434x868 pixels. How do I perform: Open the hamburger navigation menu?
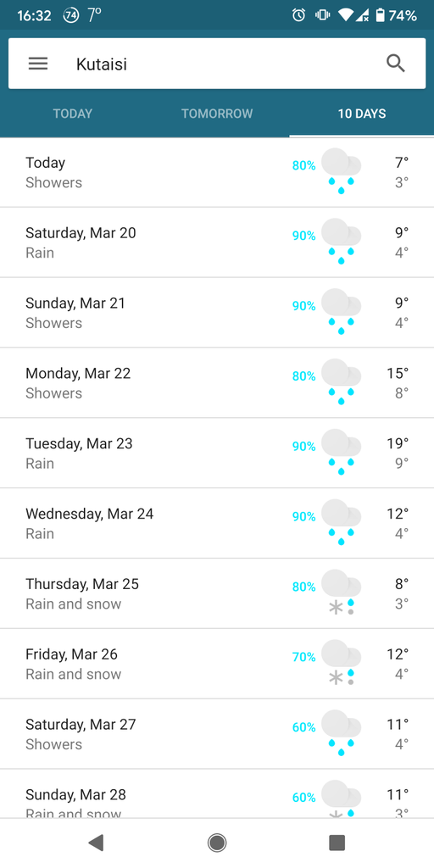point(38,64)
